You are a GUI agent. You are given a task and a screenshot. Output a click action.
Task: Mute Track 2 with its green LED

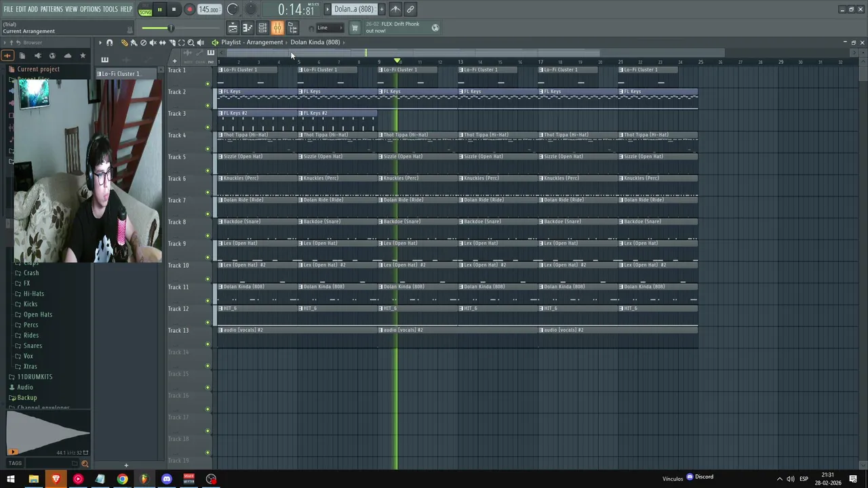208,105
